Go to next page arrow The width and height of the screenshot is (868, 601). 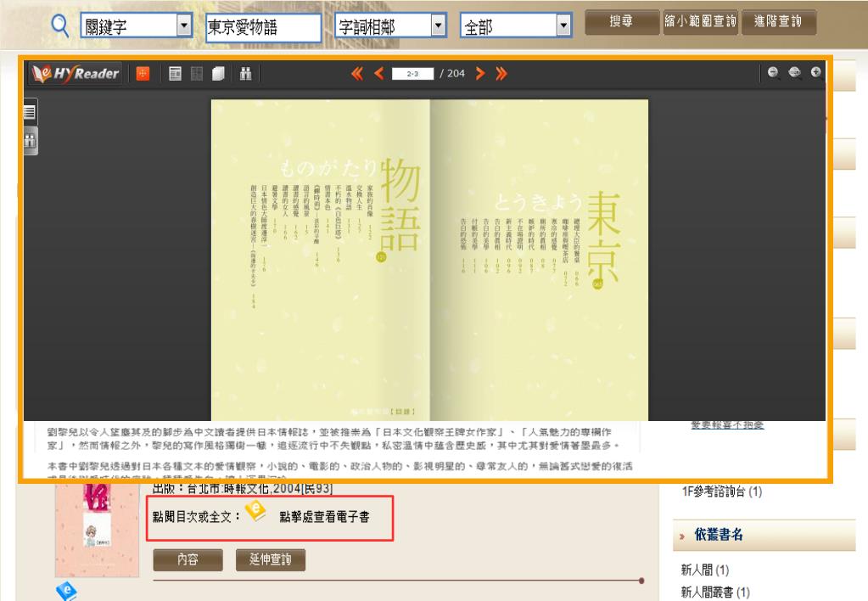pyautogui.click(x=480, y=73)
